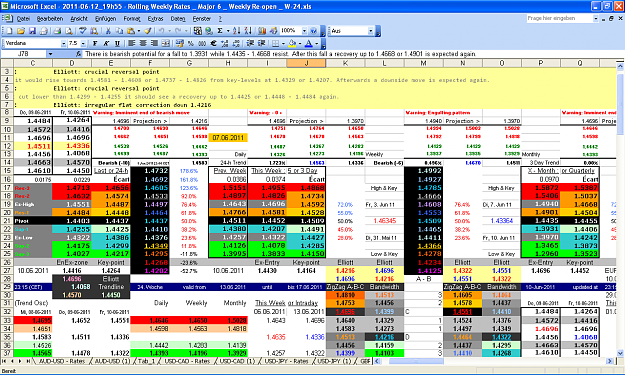
Task: Click the insert function fx button
Action: tap(79, 54)
